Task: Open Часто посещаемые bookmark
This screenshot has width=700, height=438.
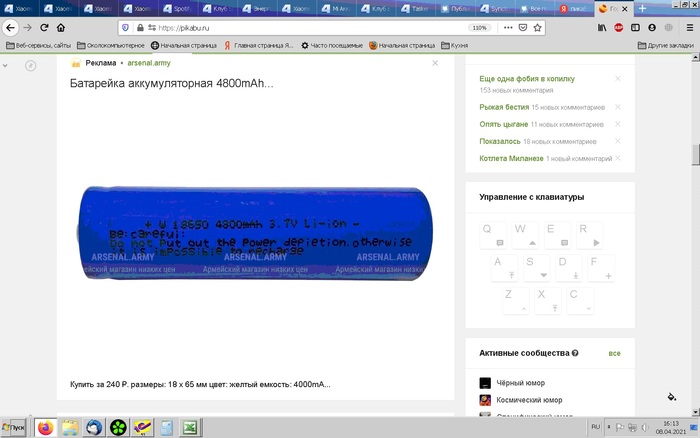Action: pos(332,45)
